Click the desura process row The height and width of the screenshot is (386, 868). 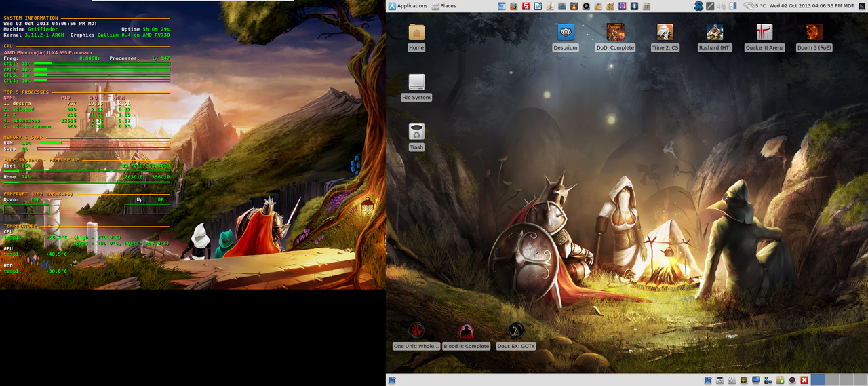pyautogui.click(x=68, y=103)
